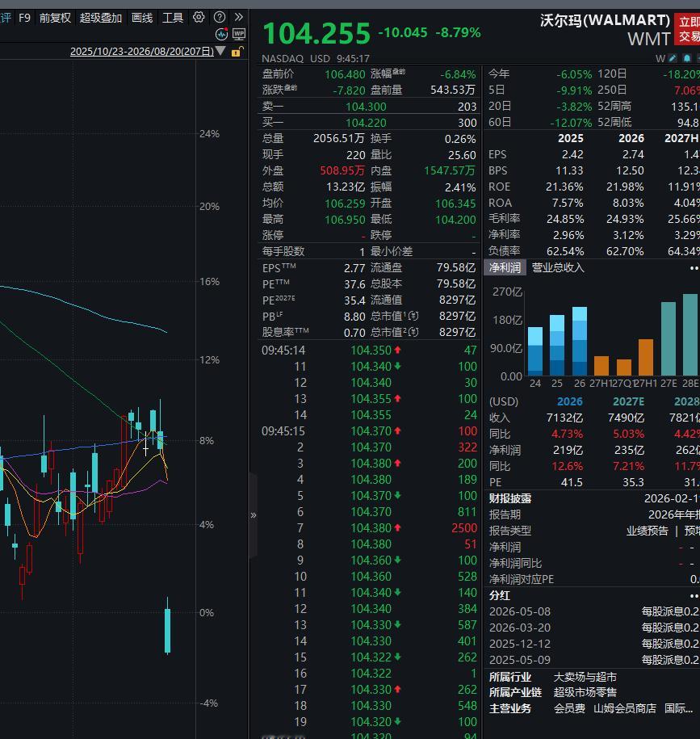Switch to the 营业总收入 tab
The width and height of the screenshot is (700, 739).
(x=558, y=267)
